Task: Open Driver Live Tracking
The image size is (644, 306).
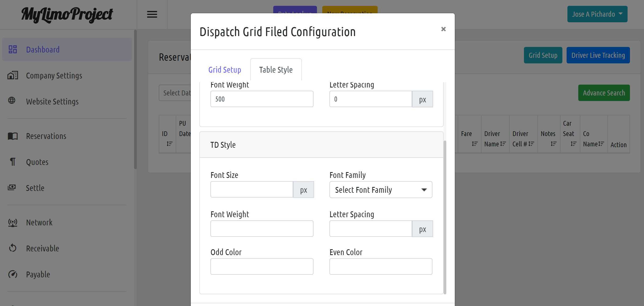Action: [598, 55]
